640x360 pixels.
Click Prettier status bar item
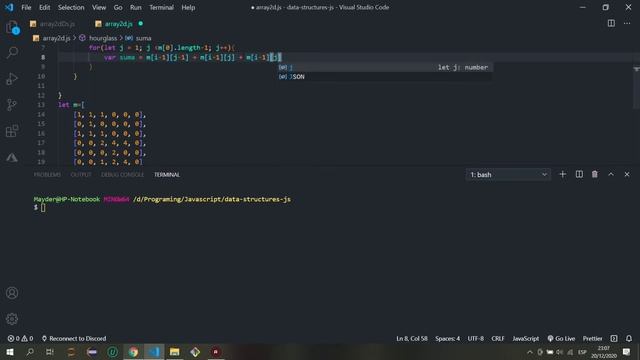click(592, 338)
